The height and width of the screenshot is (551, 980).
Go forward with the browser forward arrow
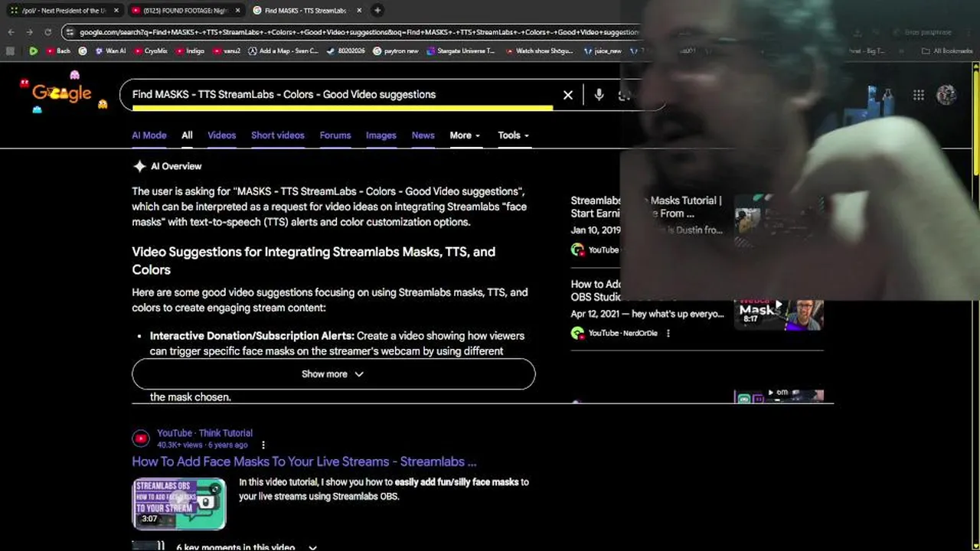click(x=29, y=32)
